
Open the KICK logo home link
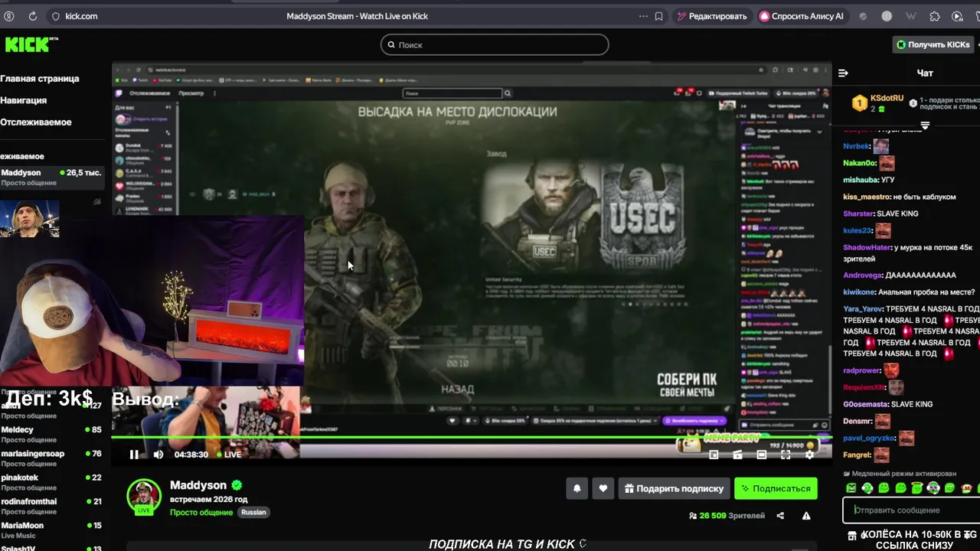[31, 44]
